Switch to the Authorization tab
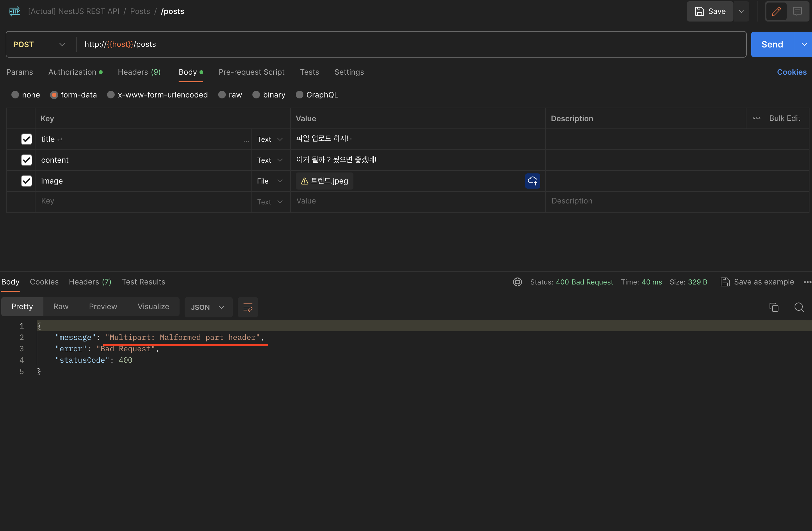 tap(75, 72)
